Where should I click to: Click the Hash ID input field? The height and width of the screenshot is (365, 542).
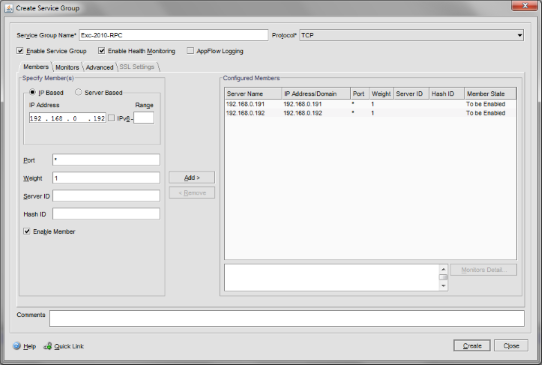(106, 214)
